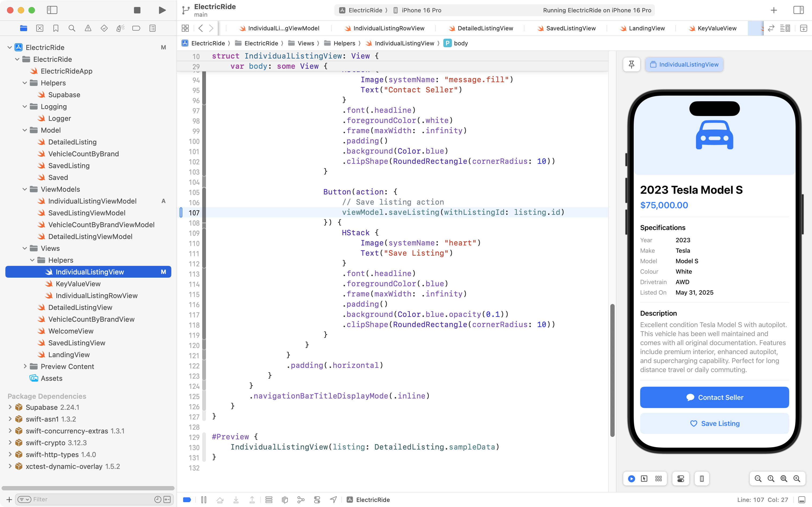The width and height of the screenshot is (812, 507).
Task: Zoom out the preview canvas
Action: pos(758,479)
